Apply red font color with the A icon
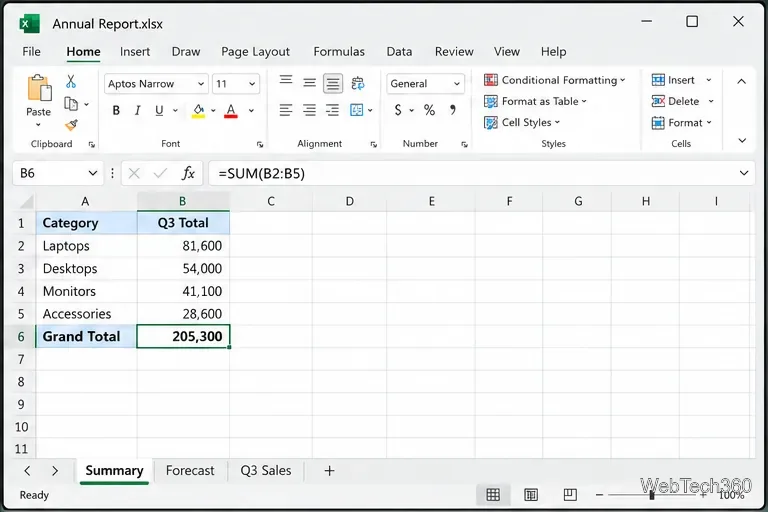Screen dimensions: 768x512 pyautogui.click(x=231, y=111)
